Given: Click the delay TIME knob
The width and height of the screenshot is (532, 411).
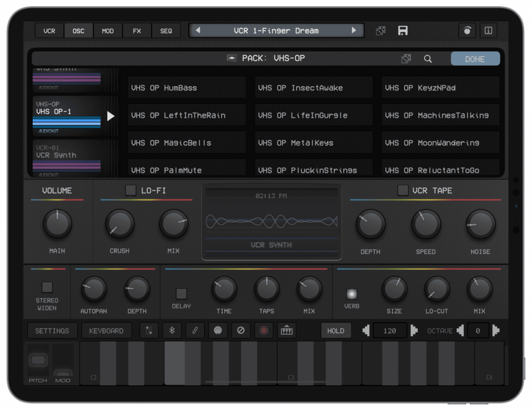Looking at the screenshot, I should (224, 289).
